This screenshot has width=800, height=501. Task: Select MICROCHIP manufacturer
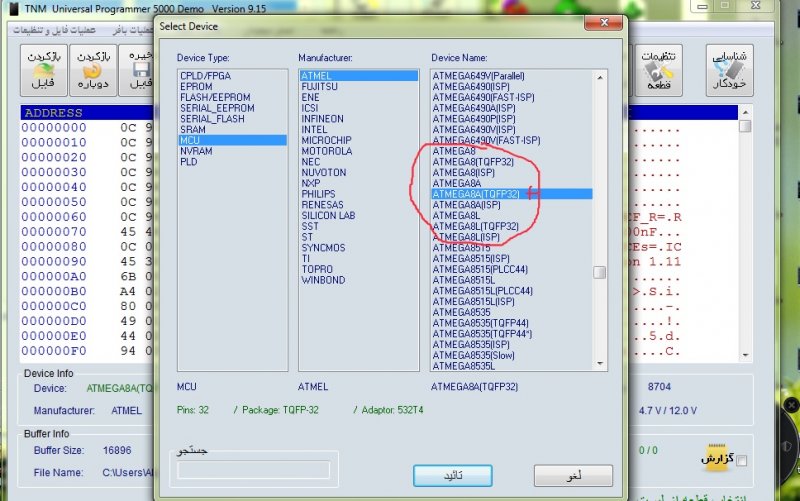tap(327, 140)
